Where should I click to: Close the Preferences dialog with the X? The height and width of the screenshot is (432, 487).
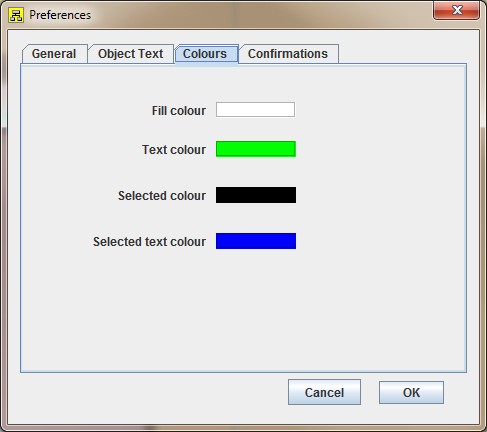click(x=457, y=10)
